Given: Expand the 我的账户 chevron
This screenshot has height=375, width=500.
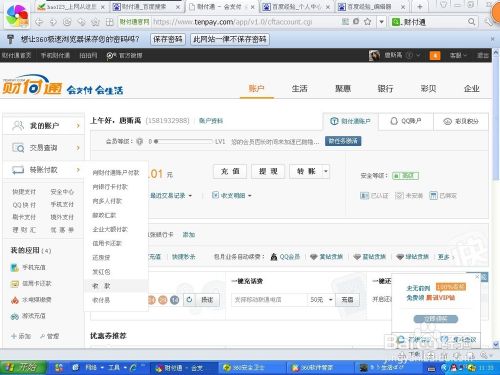Looking at the screenshot, I should pos(78,126).
